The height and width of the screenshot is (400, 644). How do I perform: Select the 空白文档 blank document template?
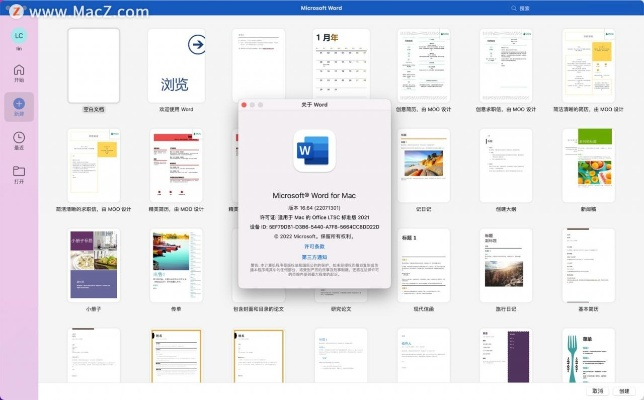(94, 66)
